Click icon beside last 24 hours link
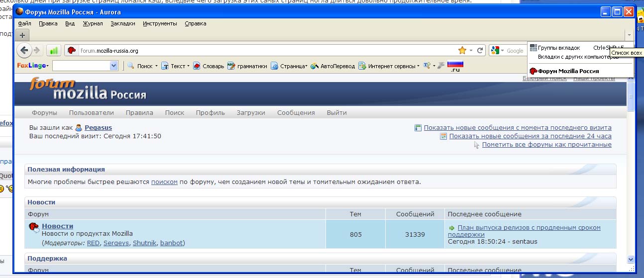 [x=443, y=136]
